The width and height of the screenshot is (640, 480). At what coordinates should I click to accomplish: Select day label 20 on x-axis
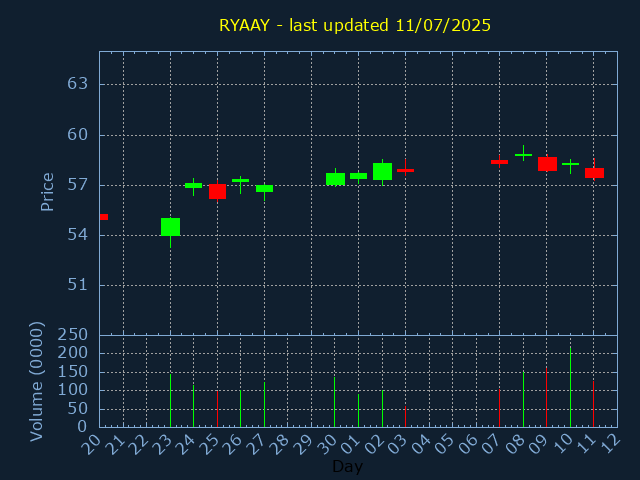(91, 444)
